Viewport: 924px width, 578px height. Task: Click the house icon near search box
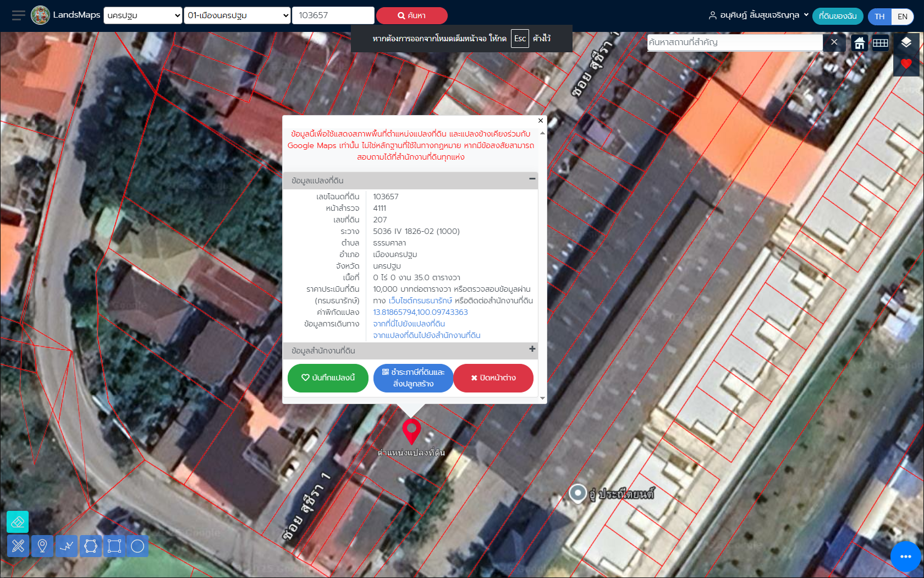tap(859, 43)
